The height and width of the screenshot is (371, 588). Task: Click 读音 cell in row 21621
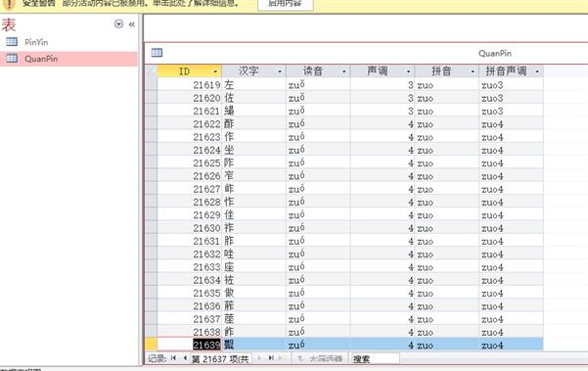(x=318, y=111)
